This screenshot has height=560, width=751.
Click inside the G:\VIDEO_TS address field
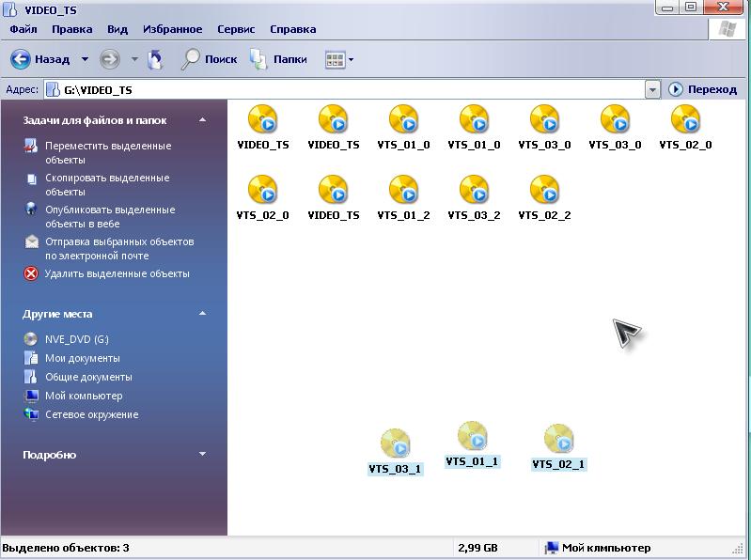[x=357, y=90]
